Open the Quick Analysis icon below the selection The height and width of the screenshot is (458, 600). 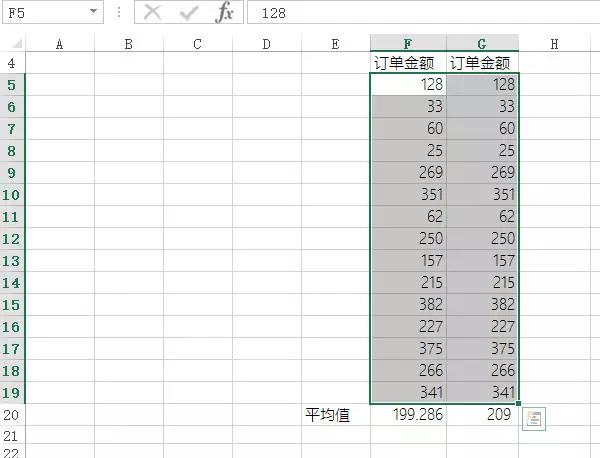point(534,419)
